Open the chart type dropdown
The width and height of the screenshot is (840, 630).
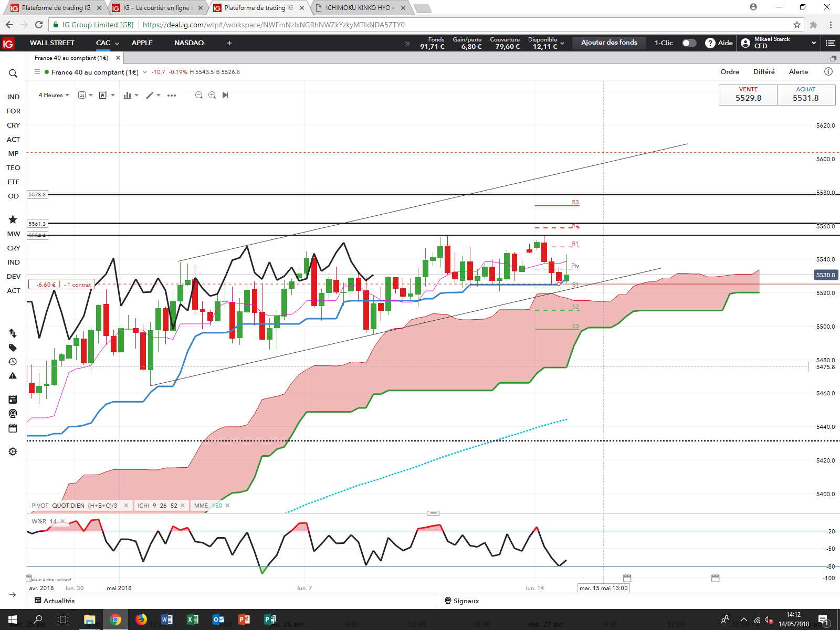131,95
